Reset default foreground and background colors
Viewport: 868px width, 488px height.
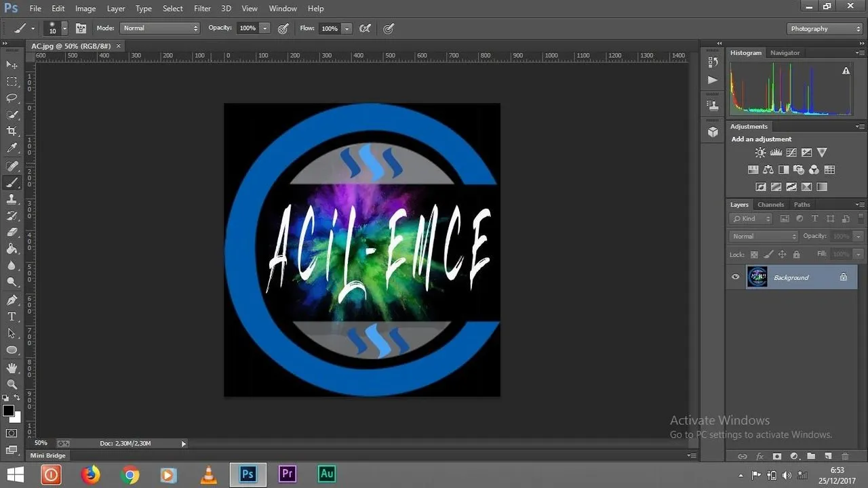tap(5, 398)
